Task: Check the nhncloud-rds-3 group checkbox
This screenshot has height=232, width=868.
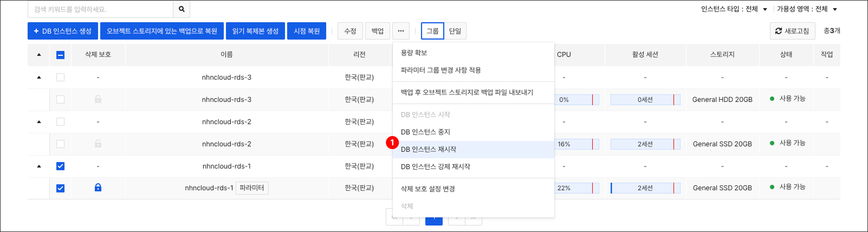Action: [60, 78]
